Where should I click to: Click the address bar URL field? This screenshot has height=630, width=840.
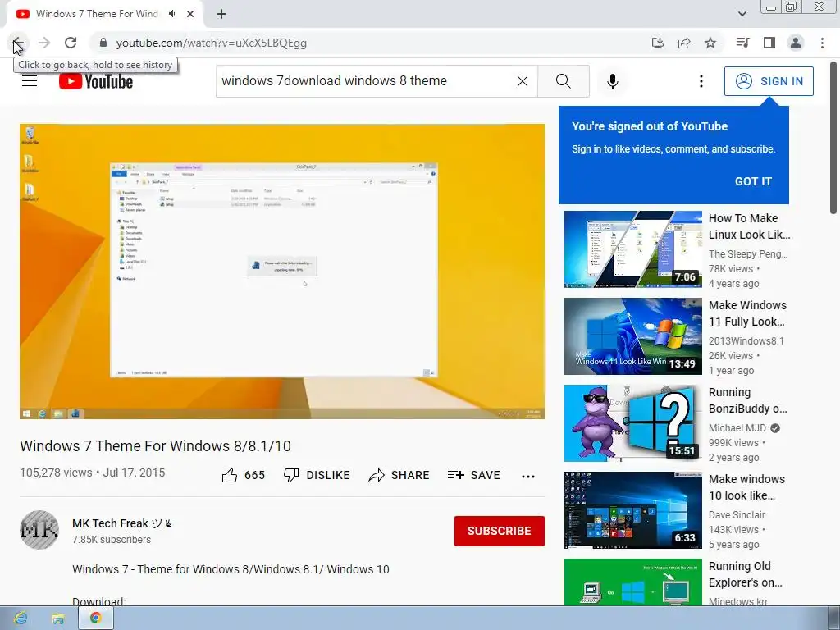tap(370, 43)
